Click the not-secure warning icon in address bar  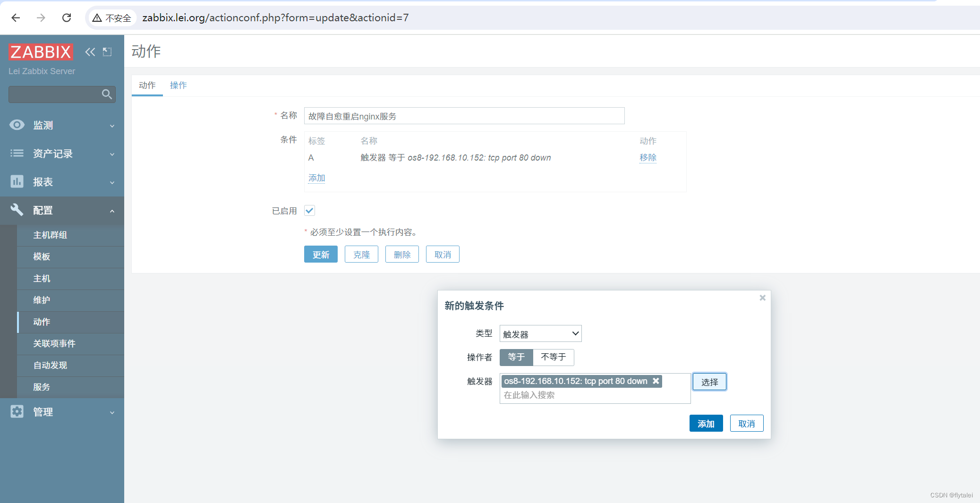(x=97, y=18)
